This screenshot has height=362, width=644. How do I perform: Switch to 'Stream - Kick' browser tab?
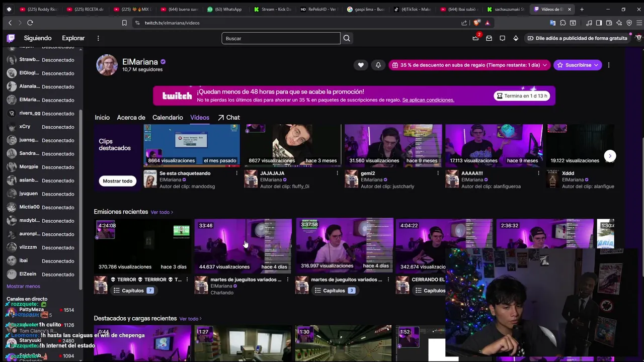(x=272, y=9)
